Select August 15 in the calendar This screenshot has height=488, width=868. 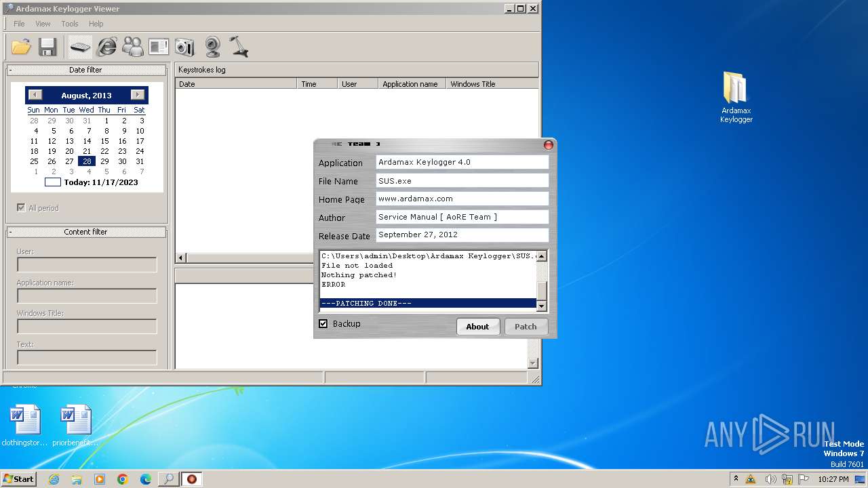click(104, 141)
